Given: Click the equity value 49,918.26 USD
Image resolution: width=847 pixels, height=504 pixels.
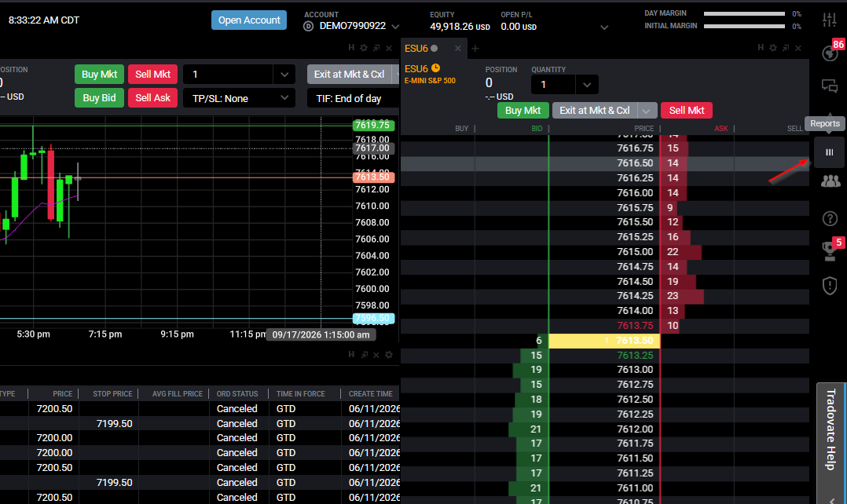Looking at the screenshot, I should (460, 27).
